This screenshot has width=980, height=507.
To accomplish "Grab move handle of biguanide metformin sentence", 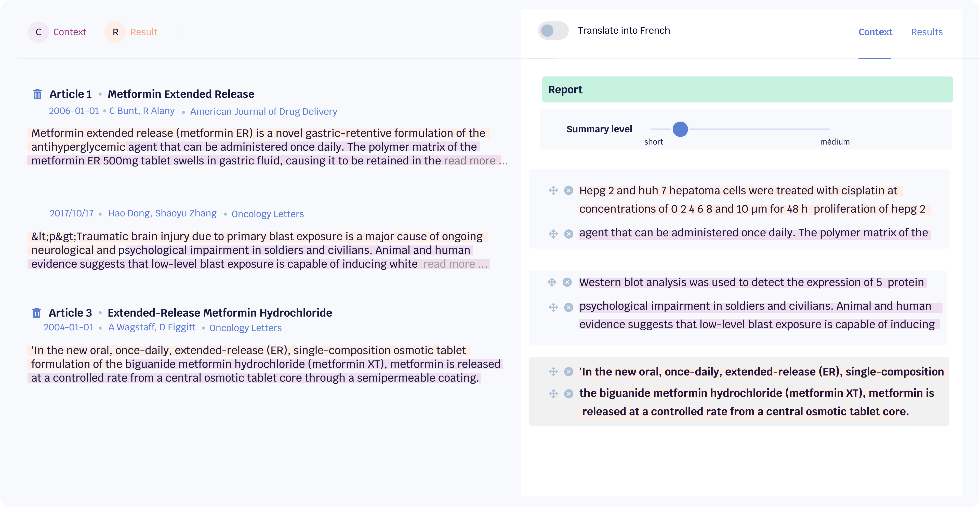I will tap(553, 394).
